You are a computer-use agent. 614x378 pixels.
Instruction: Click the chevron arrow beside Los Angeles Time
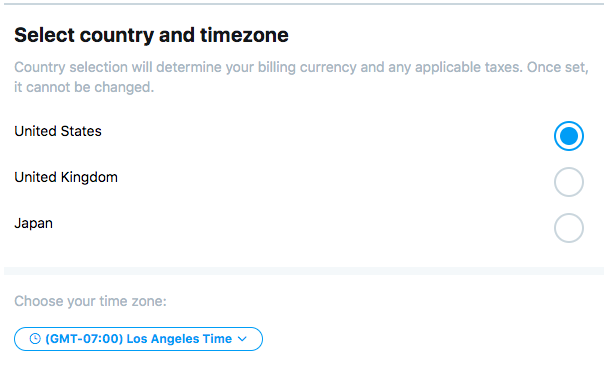[242, 339]
